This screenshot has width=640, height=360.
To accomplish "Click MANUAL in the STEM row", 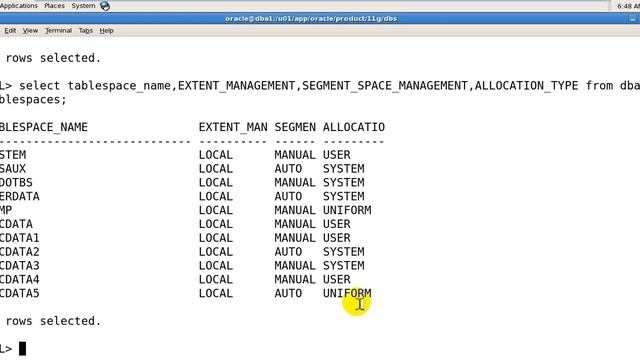I will (295, 155).
